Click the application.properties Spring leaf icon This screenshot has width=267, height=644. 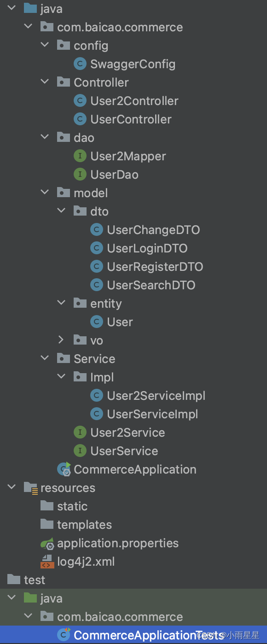47,543
